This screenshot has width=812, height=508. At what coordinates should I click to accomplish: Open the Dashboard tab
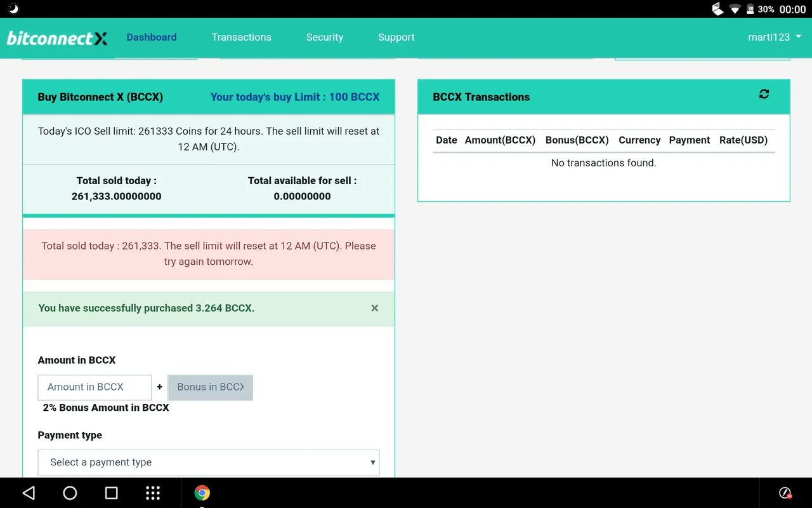pyautogui.click(x=152, y=37)
